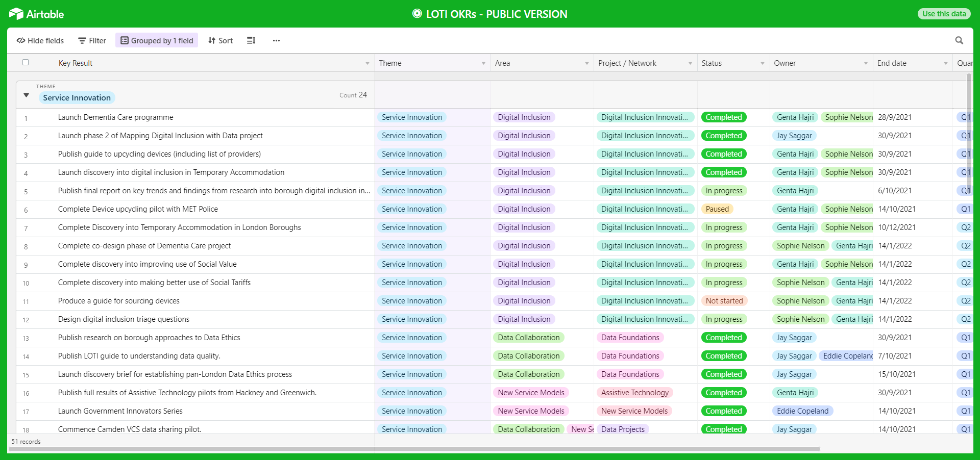
Task: Open the Theme column dropdown arrow
Action: (483, 63)
